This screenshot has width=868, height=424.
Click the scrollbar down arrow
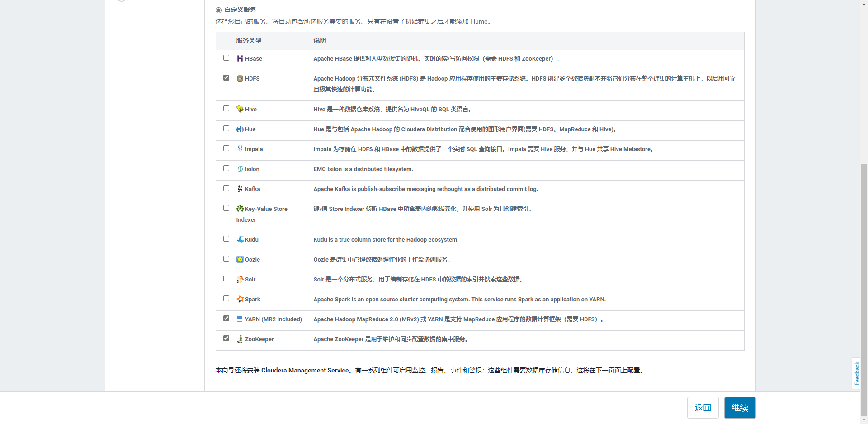pos(864,420)
